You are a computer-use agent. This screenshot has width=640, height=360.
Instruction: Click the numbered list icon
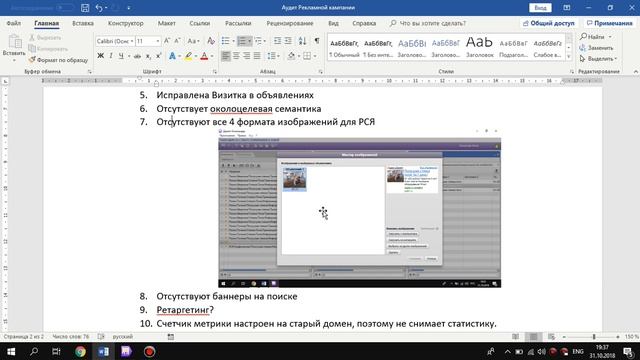242,41
